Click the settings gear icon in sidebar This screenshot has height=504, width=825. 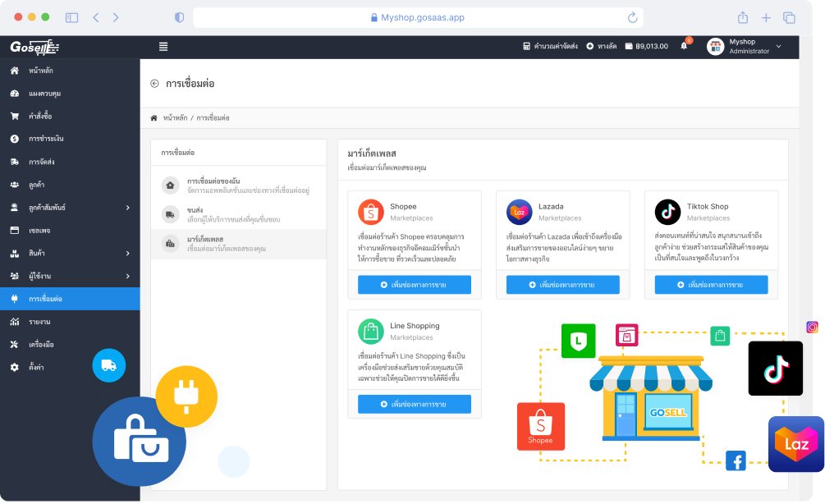[15, 367]
